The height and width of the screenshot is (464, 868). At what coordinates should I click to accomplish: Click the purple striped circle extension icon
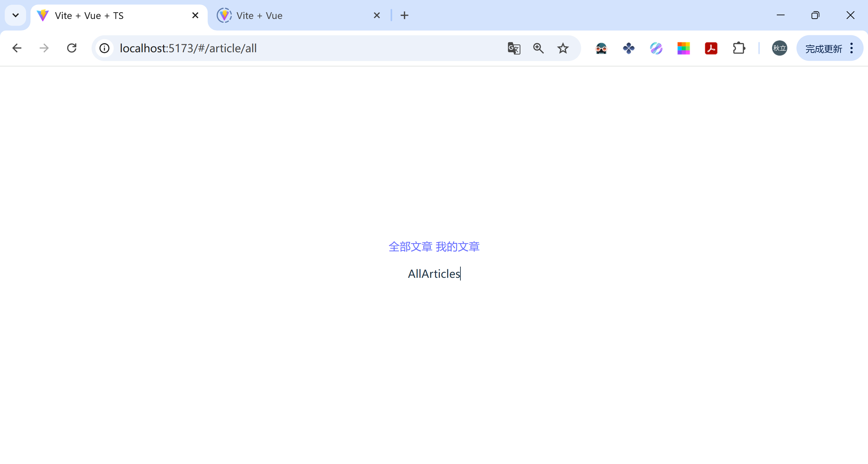pyautogui.click(x=656, y=48)
